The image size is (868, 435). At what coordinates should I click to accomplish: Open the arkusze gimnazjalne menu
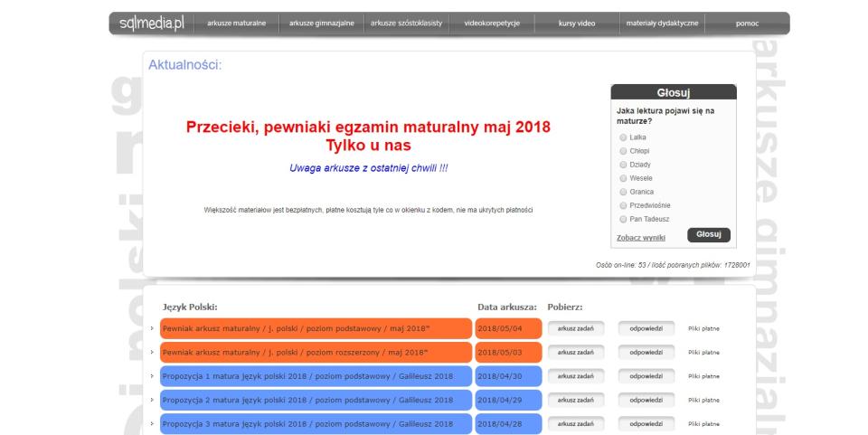pos(322,23)
